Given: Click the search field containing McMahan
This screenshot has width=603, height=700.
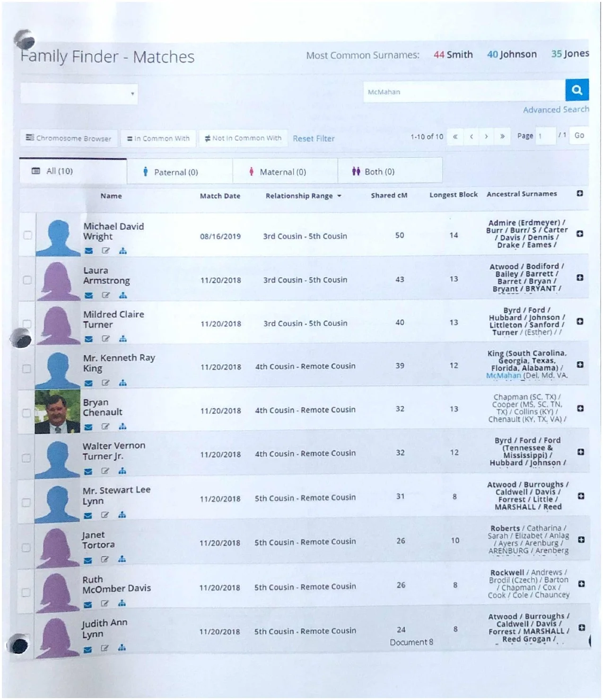Looking at the screenshot, I should click(464, 91).
